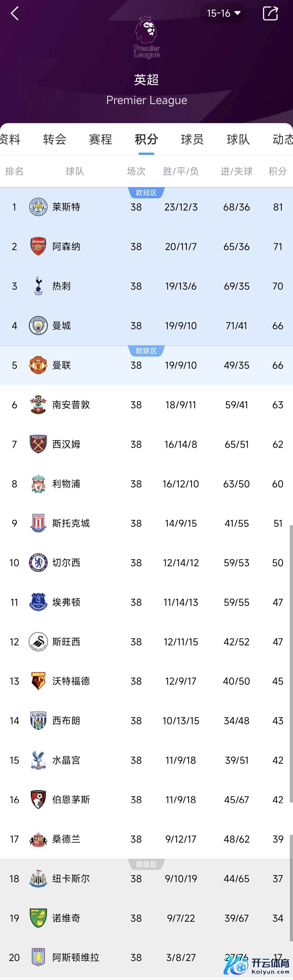This screenshot has height=980, width=293.
Task: Open the 球员 tab
Action: 192,139
